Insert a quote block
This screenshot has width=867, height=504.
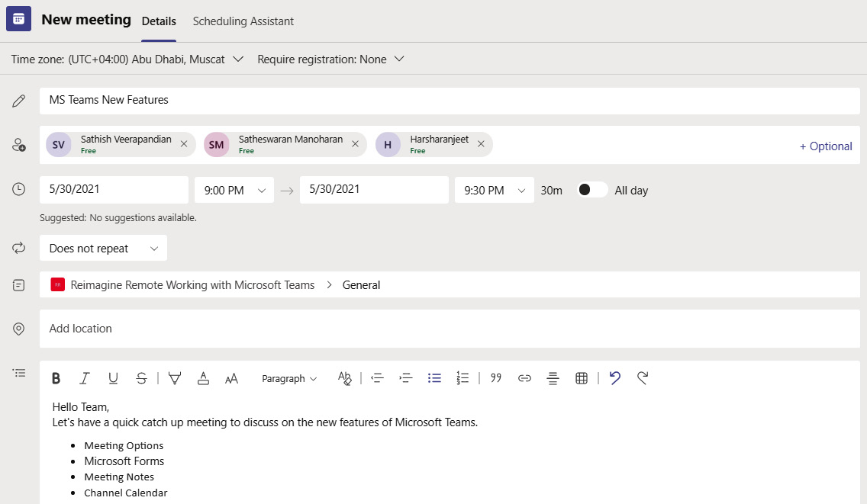click(496, 378)
